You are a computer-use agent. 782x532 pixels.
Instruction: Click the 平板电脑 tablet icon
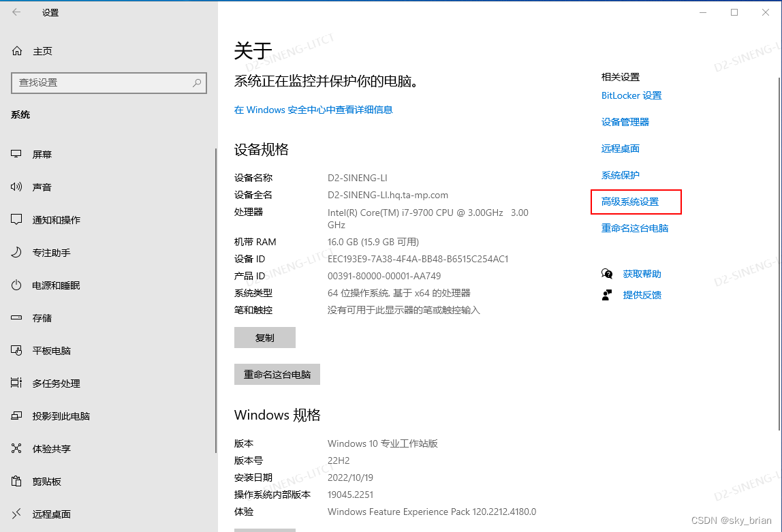[x=16, y=351]
